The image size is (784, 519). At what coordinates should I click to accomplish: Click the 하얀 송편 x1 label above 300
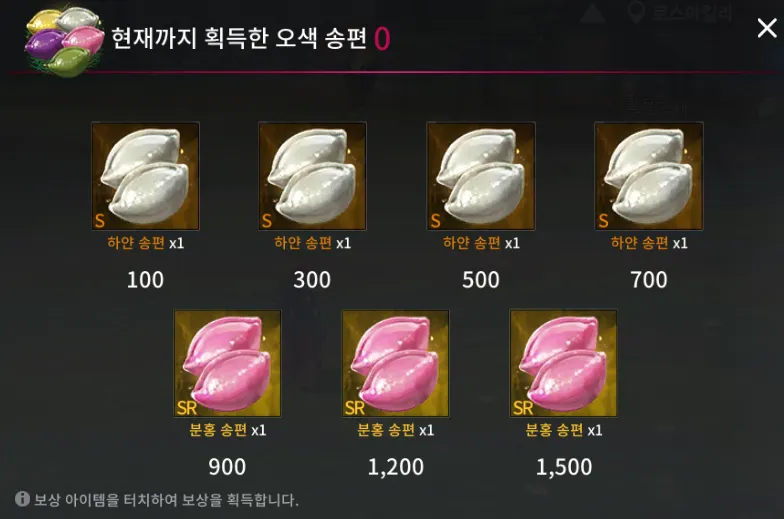coord(312,243)
